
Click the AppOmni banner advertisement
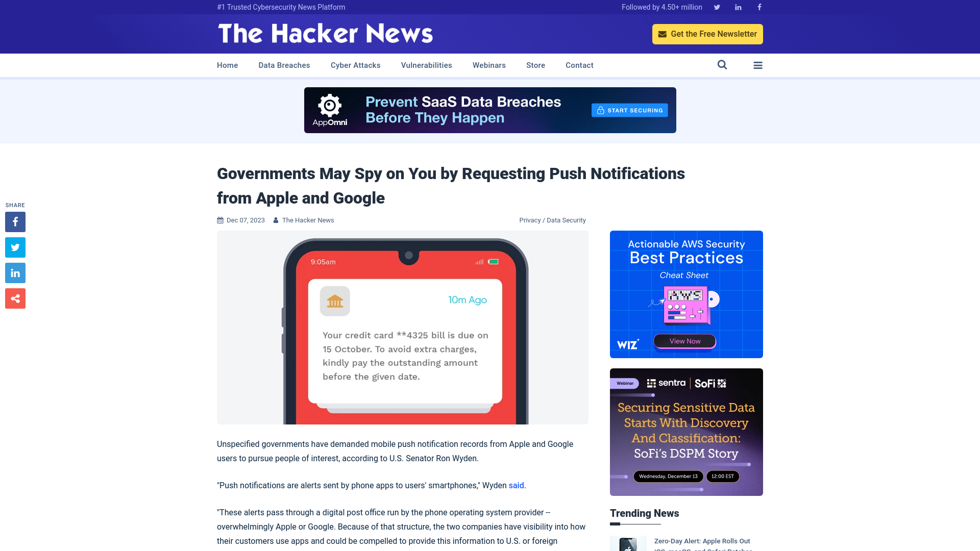click(x=490, y=110)
